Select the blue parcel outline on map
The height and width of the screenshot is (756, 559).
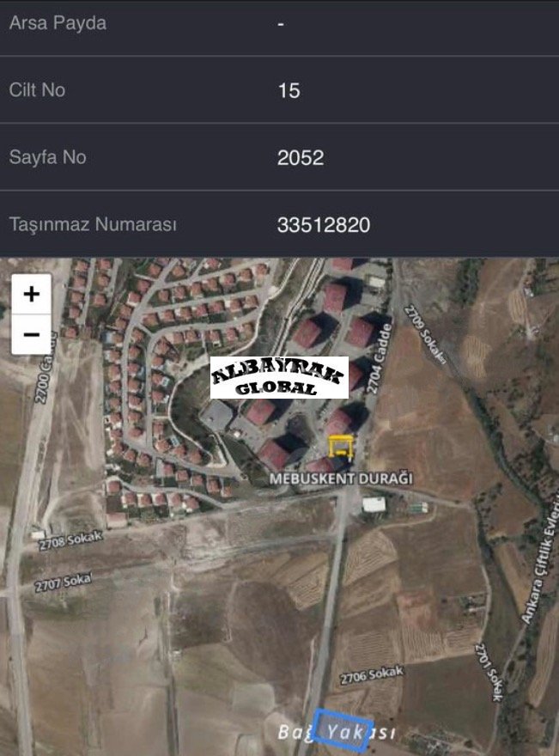343,730
